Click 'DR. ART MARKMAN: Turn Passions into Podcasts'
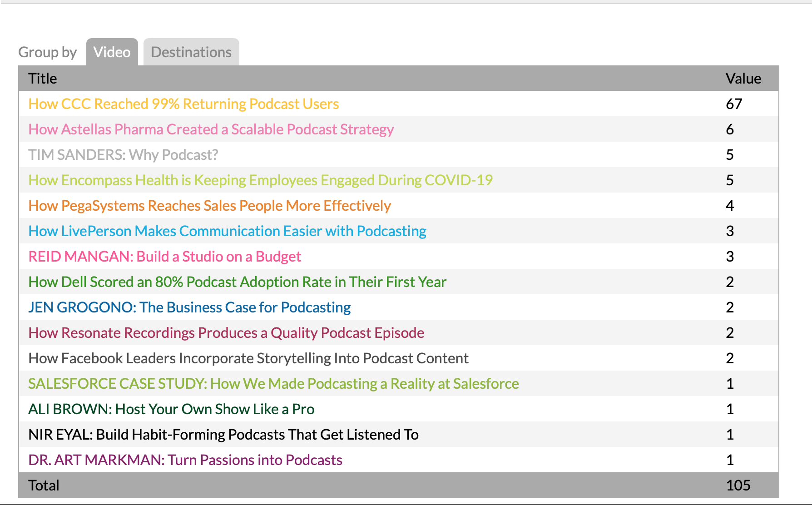812x505 pixels. [x=185, y=460]
